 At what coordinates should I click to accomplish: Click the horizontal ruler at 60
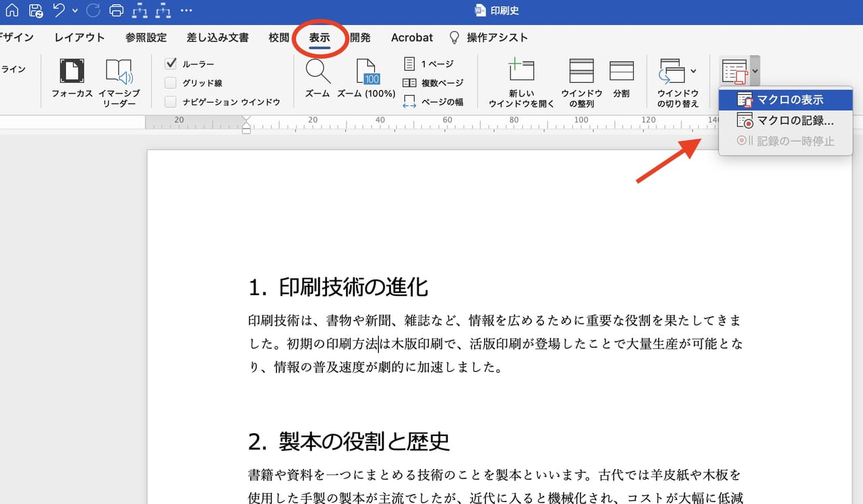(447, 120)
